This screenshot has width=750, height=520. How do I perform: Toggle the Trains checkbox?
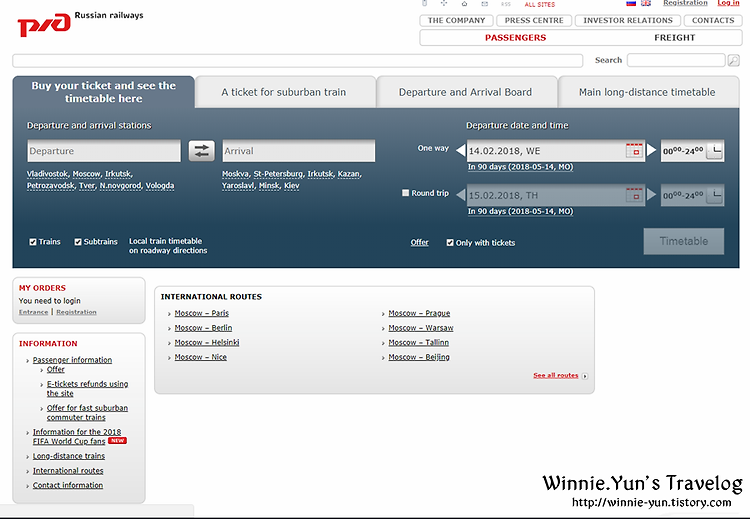click(33, 242)
